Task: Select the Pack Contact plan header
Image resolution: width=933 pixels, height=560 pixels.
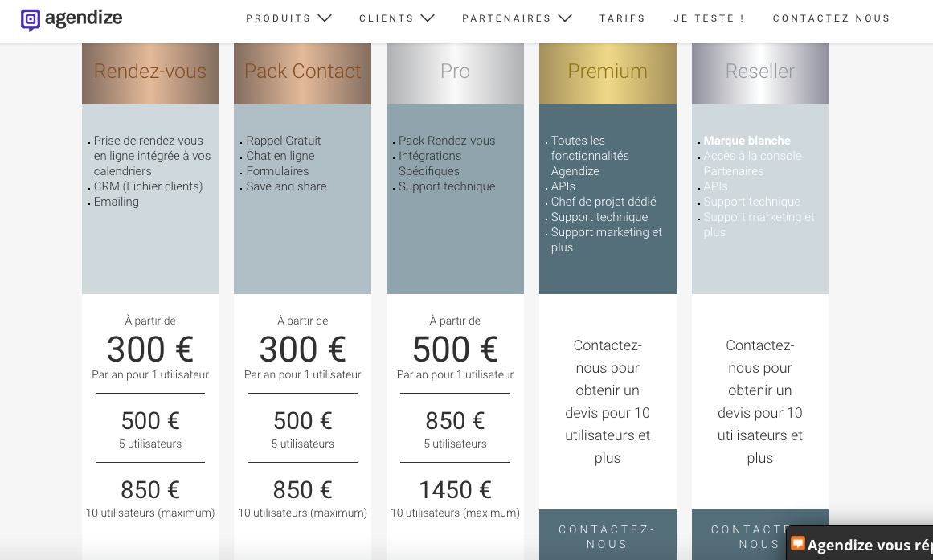Action: click(x=302, y=72)
